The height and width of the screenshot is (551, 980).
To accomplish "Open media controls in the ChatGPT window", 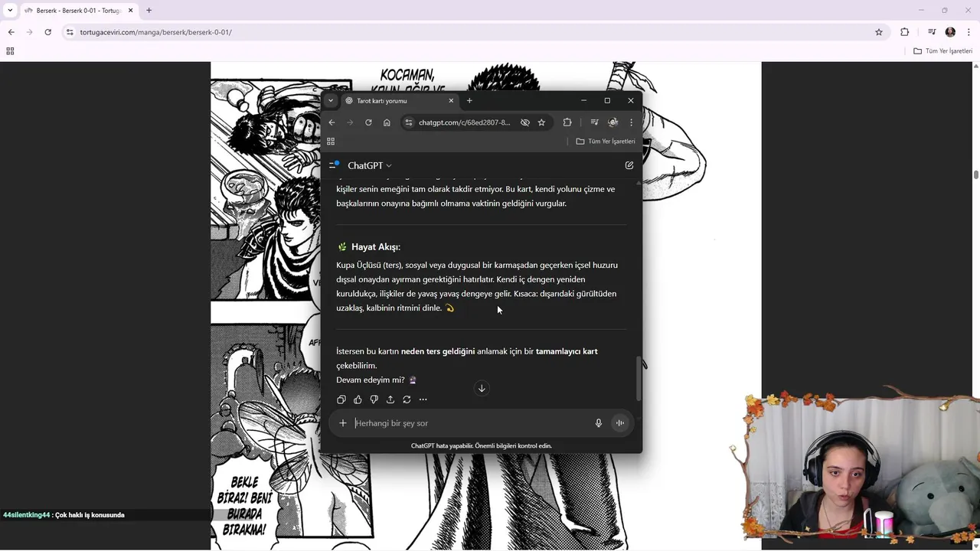I will (594, 122).
